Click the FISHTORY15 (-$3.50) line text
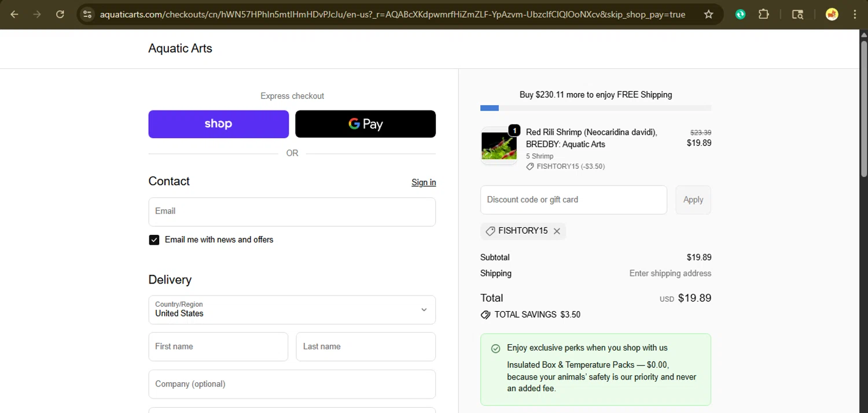The height and width of the screenshot is (413, 868). tap(571, 167)
